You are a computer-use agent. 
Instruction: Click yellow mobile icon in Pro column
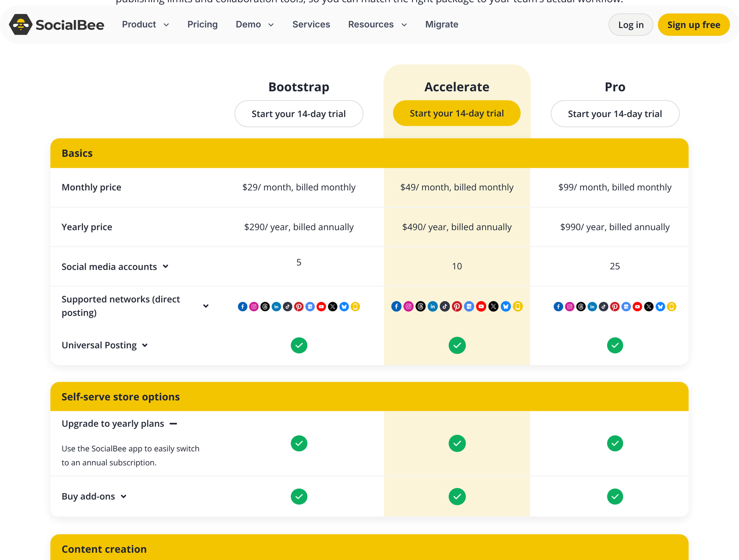(x=672, y=306)
